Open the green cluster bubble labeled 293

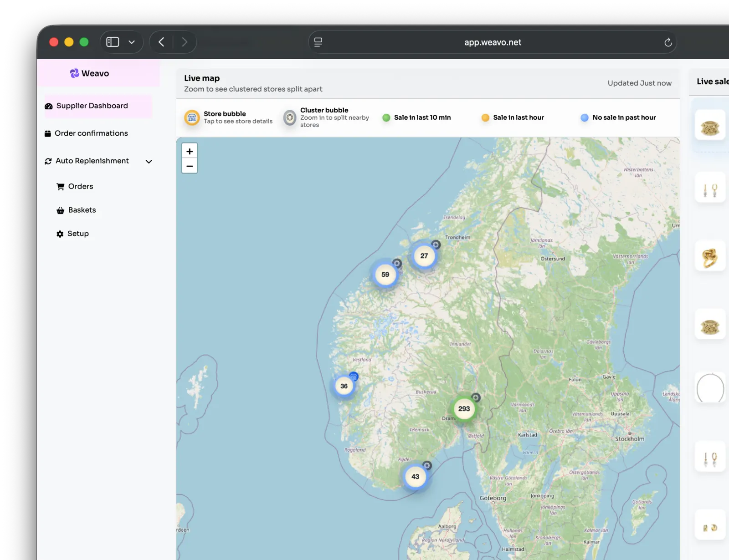point(464,409)
